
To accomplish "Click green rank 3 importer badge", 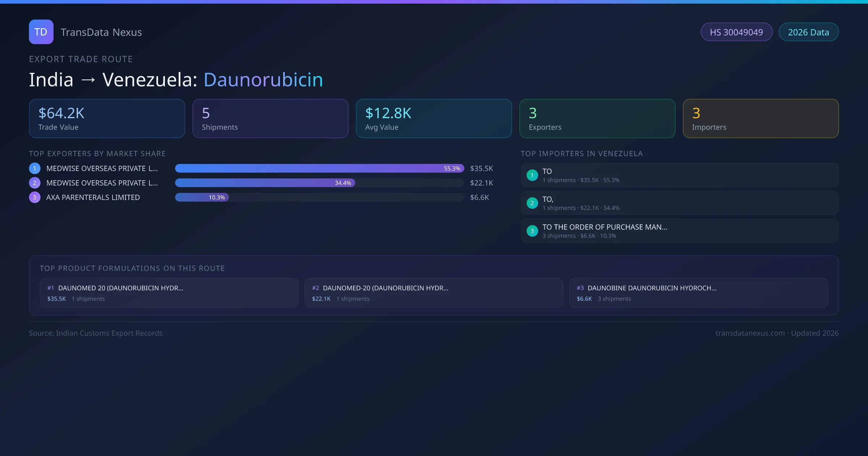I will [x=532, y=231].
